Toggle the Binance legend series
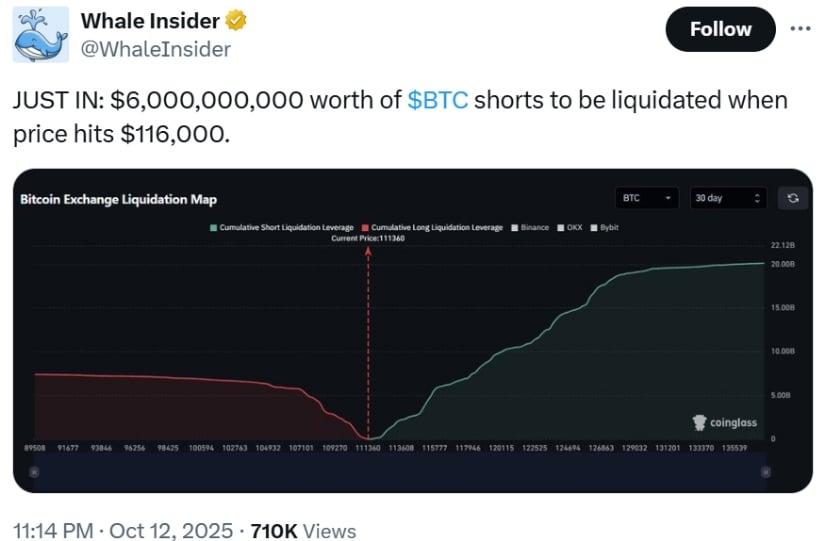 pos(530,228)
